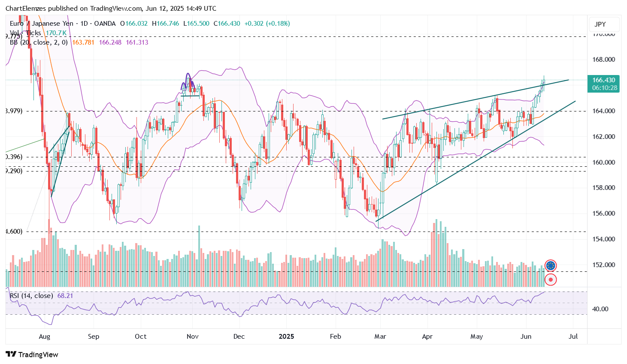627x364 pixels.
Task: Click the BB lower band value 161.313
Action: (137, 42)
